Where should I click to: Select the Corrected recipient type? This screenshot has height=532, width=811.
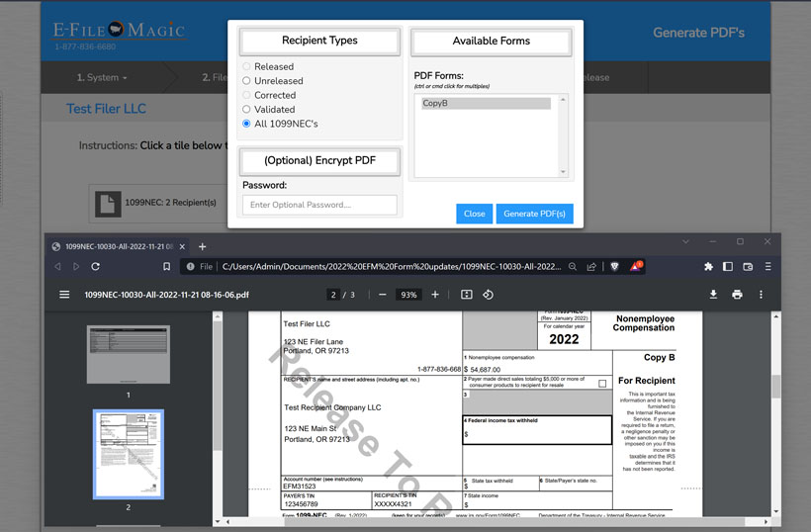pyautogui.click(x=246, y=95)
